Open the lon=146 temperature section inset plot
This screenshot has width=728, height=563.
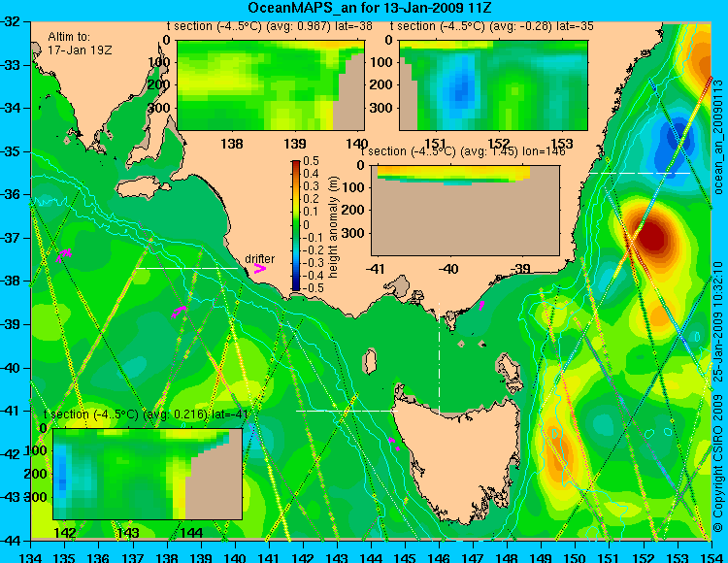coord(466,210)
